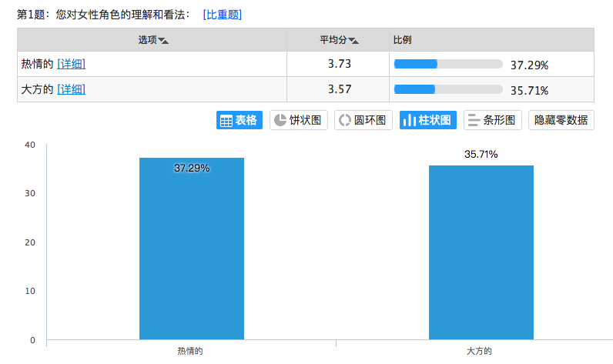This screenshot has width=613, height=364.
Task: Click the 37.29% text in the table
Action: 529,65
